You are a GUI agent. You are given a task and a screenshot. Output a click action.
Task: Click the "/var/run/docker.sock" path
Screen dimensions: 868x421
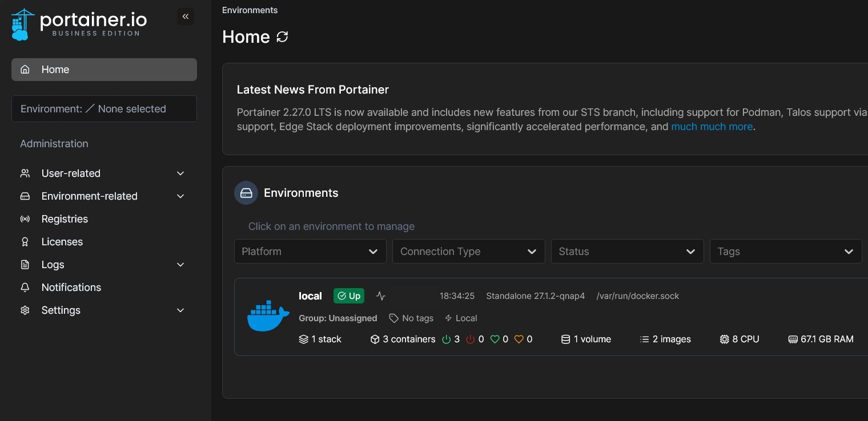tap(638, 295)
